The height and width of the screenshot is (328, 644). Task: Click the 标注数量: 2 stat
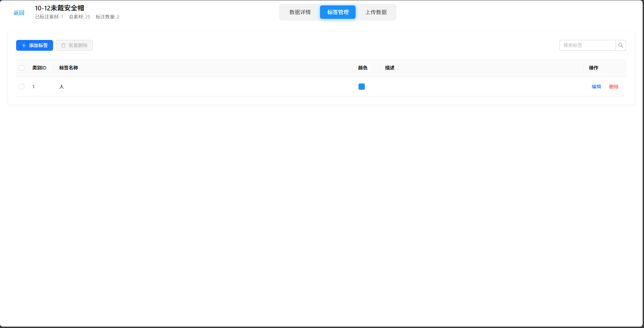click(x=107, y=17)
